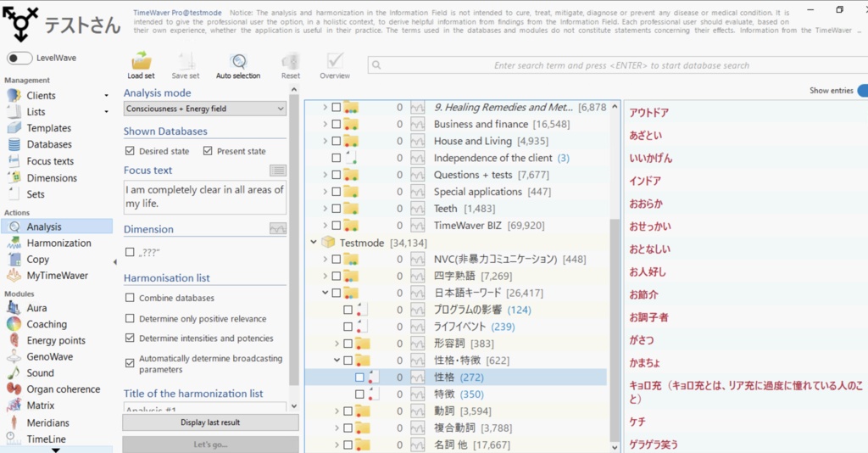Open the Clients dropdown arrow
Image resolution: width=868 pixels, height=453 pixels.
pos(106,96)
